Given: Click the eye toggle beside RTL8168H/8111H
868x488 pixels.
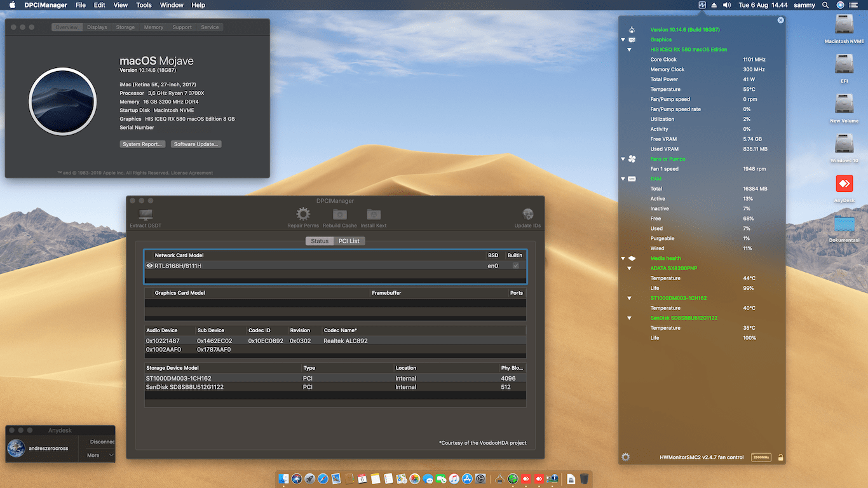Looking at the screenshot, I should pos(149,266).
